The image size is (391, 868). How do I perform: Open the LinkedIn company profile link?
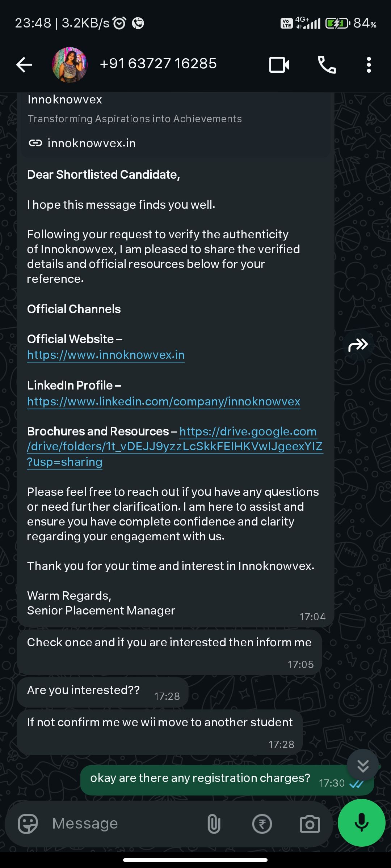[164, 401]
